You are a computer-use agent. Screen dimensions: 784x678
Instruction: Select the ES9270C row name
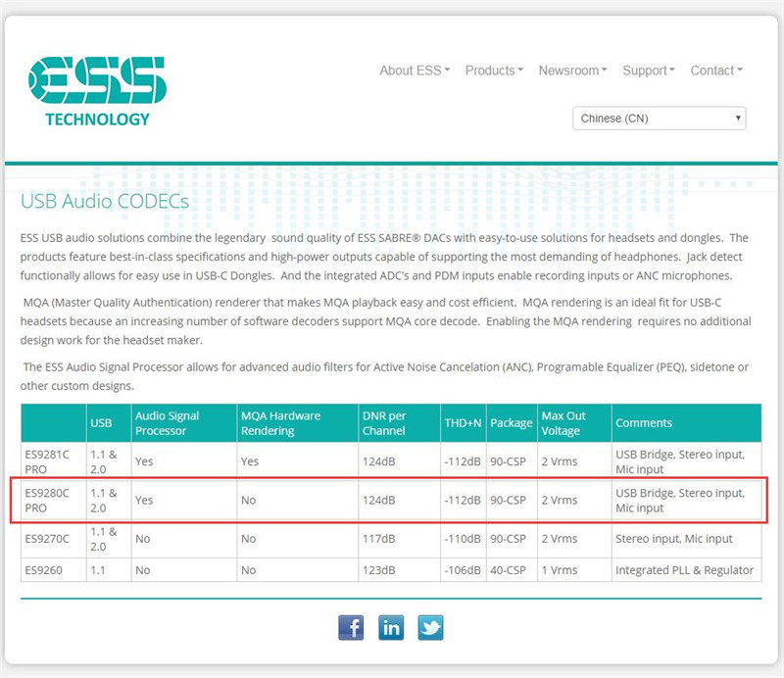coord(47,539)
